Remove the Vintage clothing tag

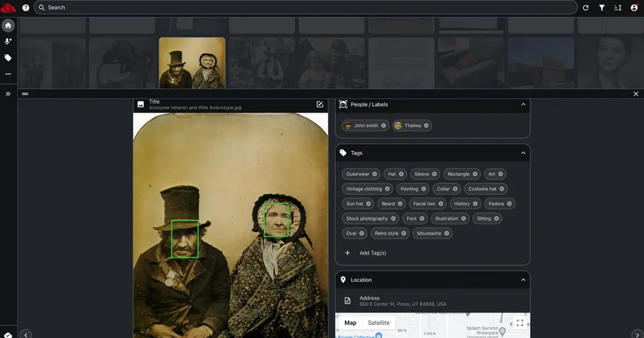(387, 189)
